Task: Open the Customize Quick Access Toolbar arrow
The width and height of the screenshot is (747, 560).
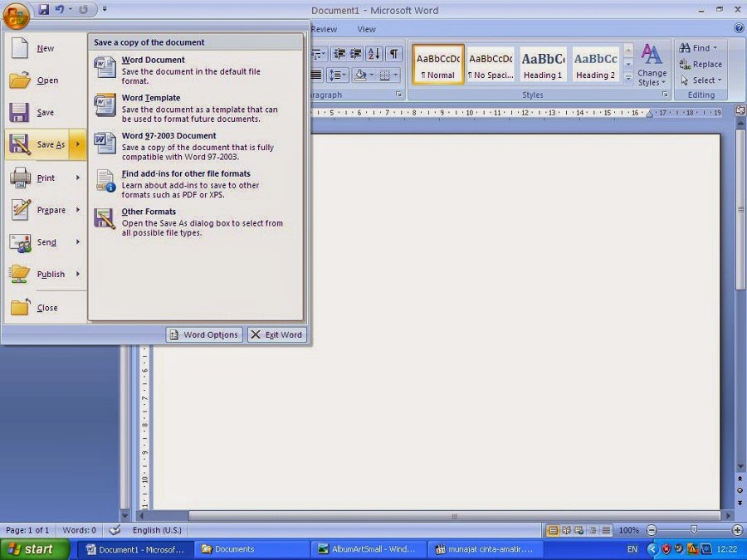Action: 105,9
